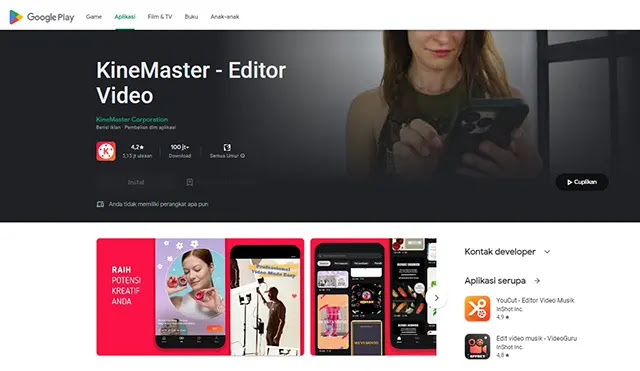Open the Semua Umur info icon

pos(243,156)
